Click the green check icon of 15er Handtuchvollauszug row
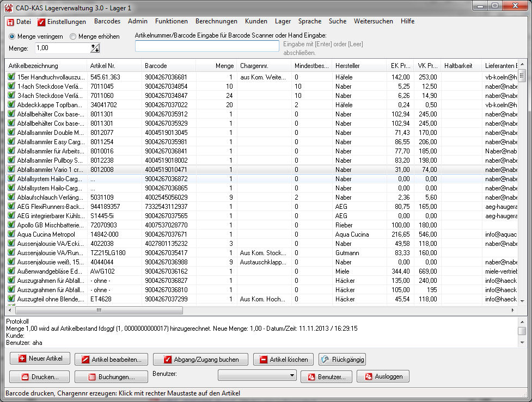532x402 pixels. (x=11, y=77)
